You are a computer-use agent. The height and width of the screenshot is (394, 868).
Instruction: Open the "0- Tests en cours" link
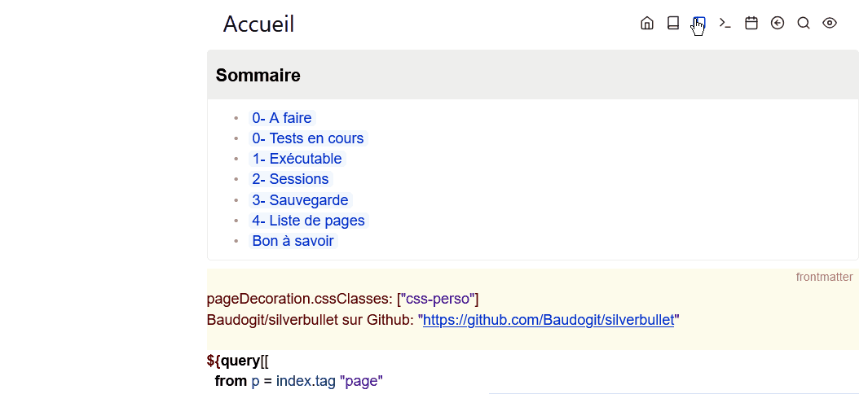[307, 138]
